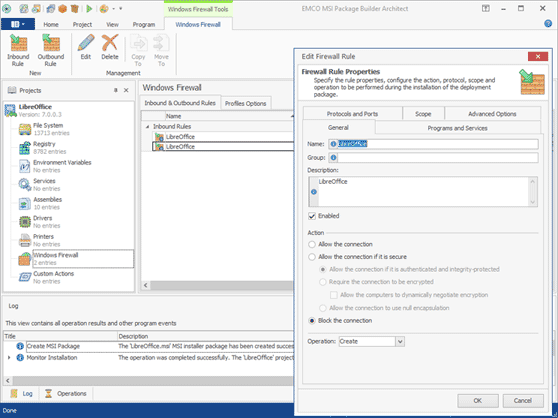Switch to Programs and Services tab

(x=457, y=128)
